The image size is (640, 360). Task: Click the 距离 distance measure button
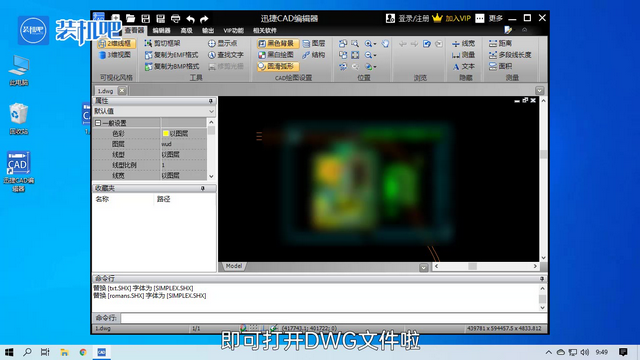coord(500,43)
